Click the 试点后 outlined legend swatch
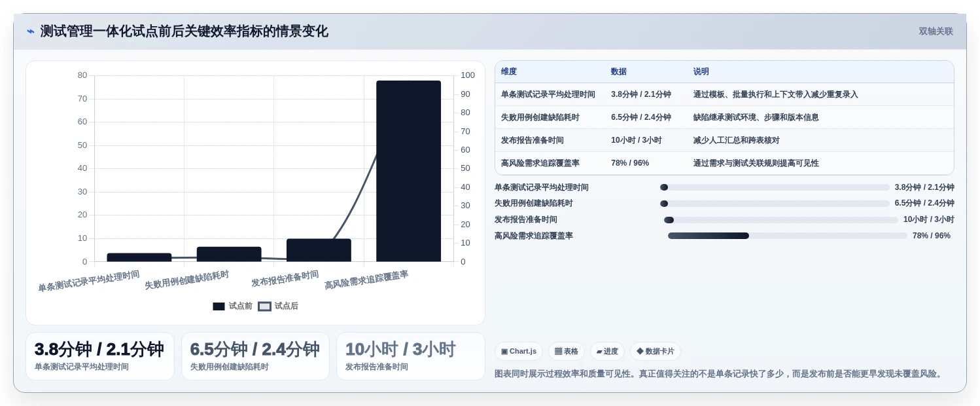Image resolution: width=980 pixels, height=406 pixels. [264, 306]
